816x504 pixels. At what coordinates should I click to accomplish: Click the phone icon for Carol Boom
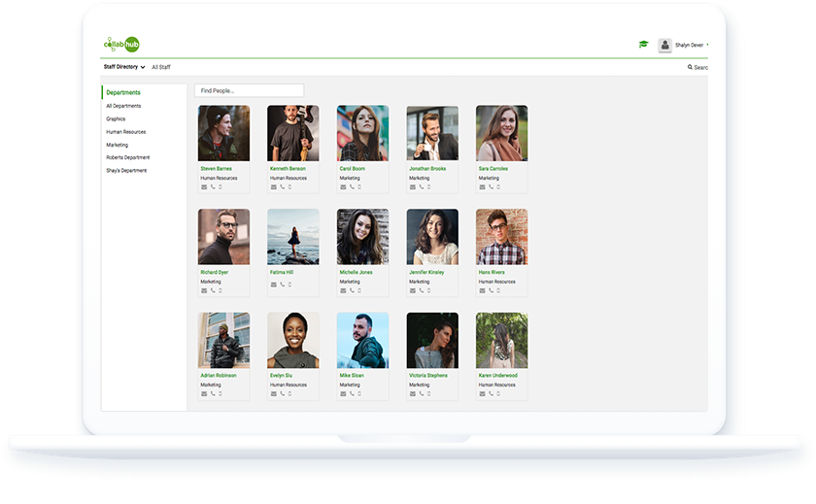[352, 187]
